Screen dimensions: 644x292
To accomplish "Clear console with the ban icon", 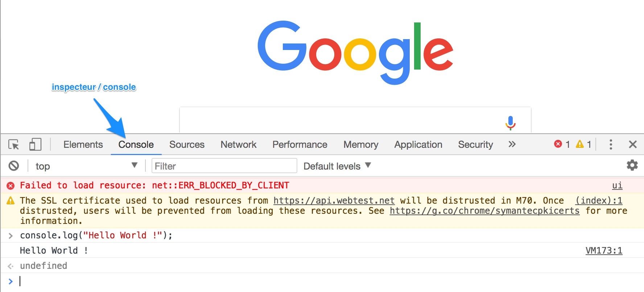I will pyautogui.click(x=14, y=166).
